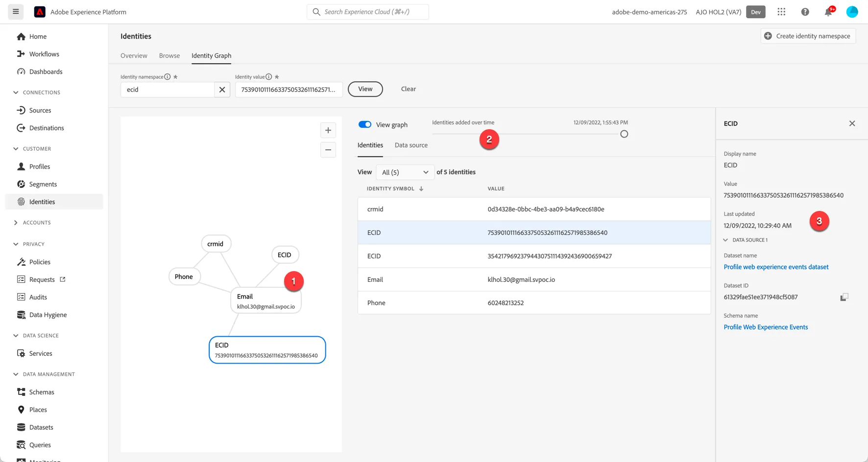The height and width of the screenshot is (462, 868).
Task: Close the ECID details panel
Action: [x=852, y=123]
